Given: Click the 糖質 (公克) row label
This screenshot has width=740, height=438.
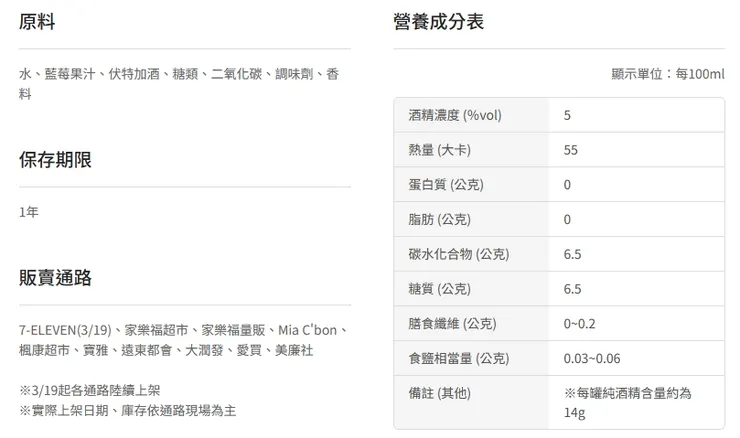Looking at the screenshot, I should coord(439,289).
